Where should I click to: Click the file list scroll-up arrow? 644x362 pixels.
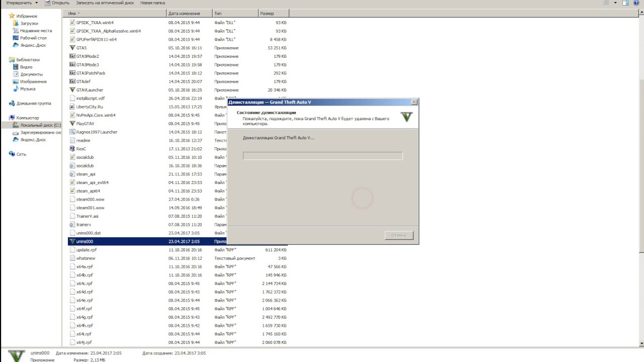pyautogui.click(x=641, y=13)
